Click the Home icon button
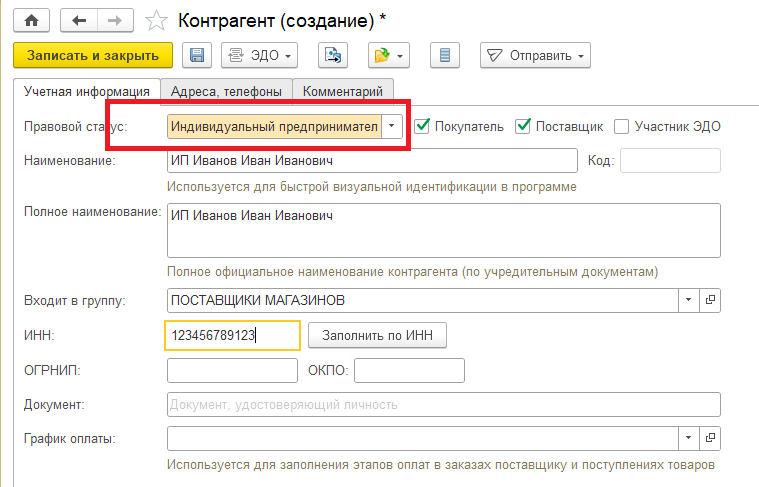The image size is (759, 487). (32, 20)
